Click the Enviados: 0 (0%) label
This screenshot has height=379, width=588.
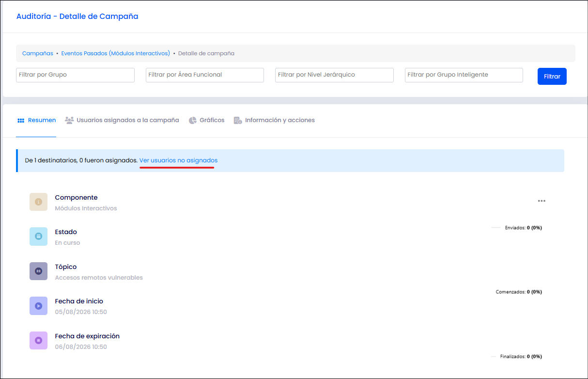click(523, 227)
